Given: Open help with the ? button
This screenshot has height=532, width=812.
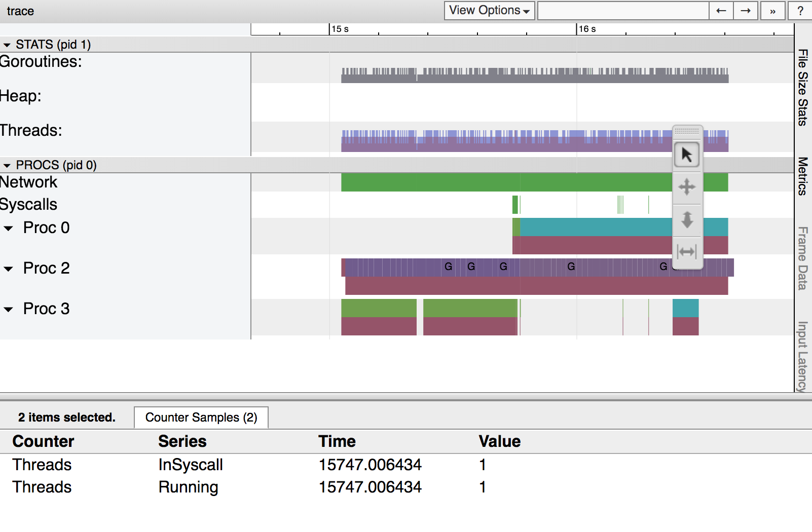Looking at the screenshot, I should [800, 11].
